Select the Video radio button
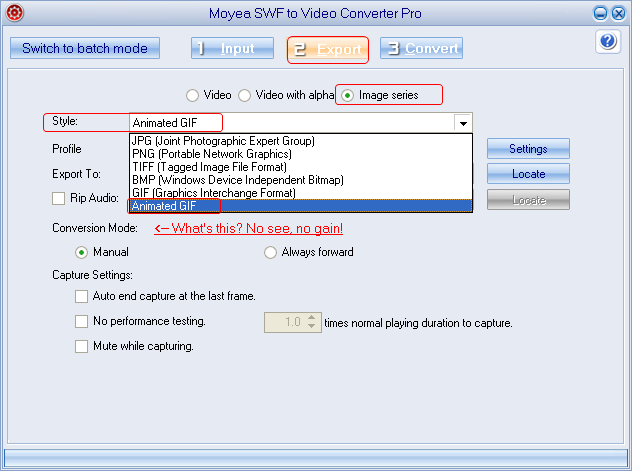632x471 pixels. [x=192, y=95]
